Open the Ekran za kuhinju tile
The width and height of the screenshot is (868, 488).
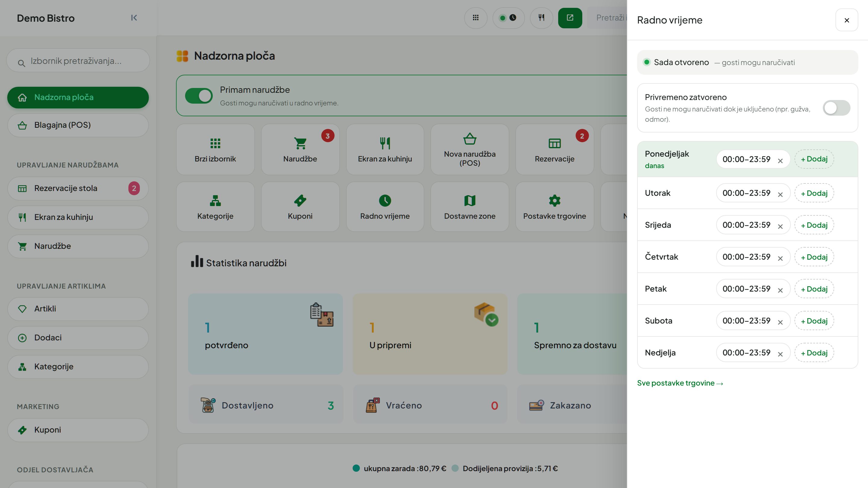(x=385, y=149)
